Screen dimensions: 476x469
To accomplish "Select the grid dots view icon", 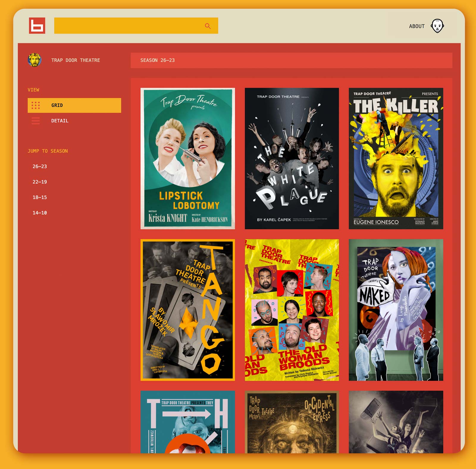I will tap(36, 105).
